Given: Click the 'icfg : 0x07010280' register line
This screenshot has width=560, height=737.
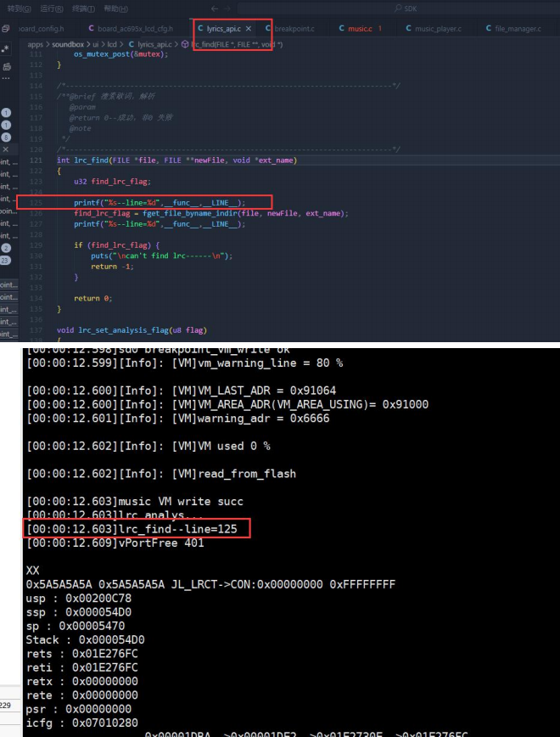Looking at the screenshot, I should tap(81, 723).
